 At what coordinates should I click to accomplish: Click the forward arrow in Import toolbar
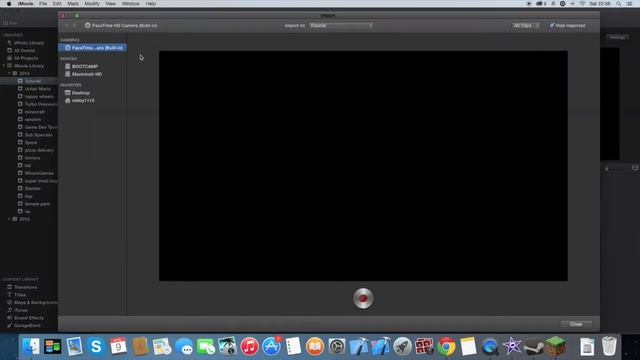point(75,25)
